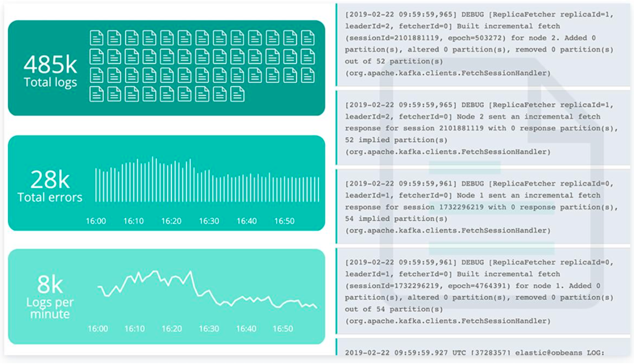The height and width of the screenshot is (364, 634).
Task: Click the peak of the logs per minute line
Action: (155, 271)
